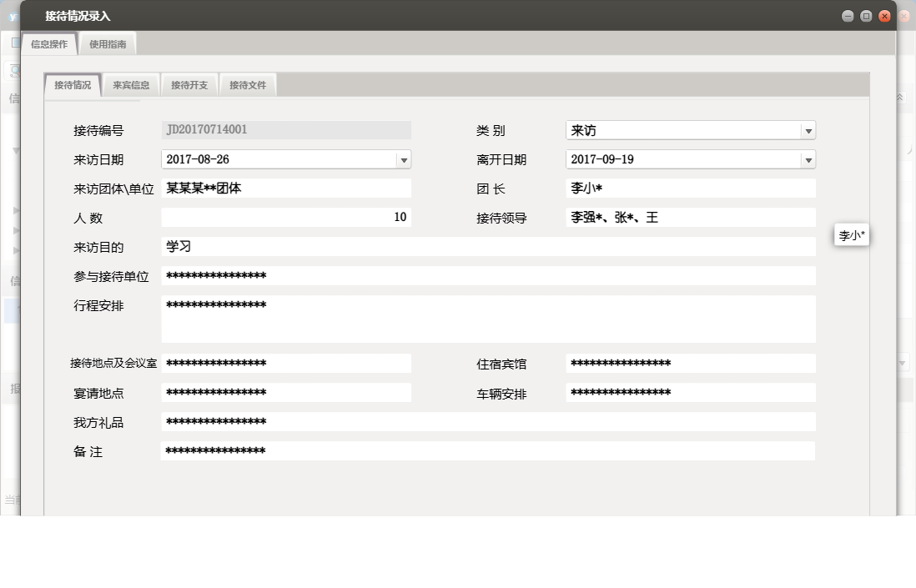Screen dimensions: 916x588
Task: Maximize the 接待情况录入 dialog window
Action: [866, 15]
